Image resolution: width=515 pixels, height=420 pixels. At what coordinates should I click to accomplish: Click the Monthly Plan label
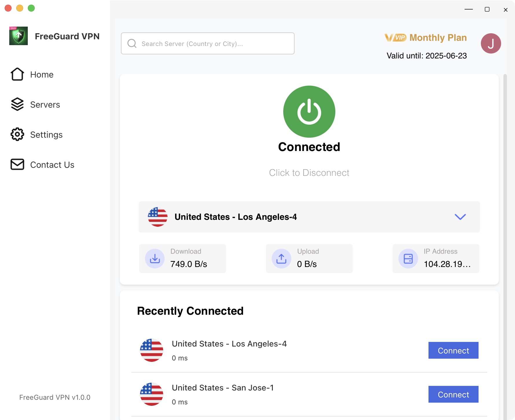point(438,38)
